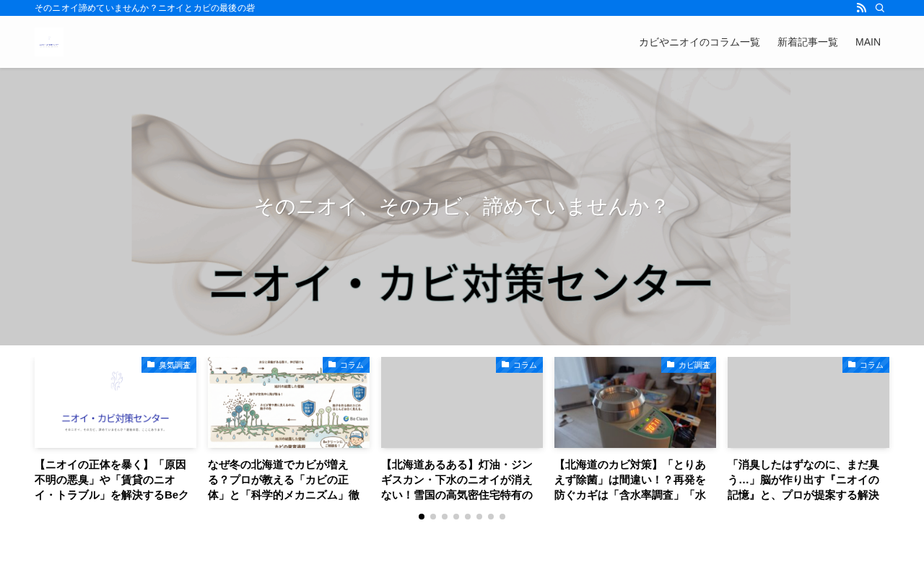Open 新着記事一覧 menu item

click(x=808, y=42)
